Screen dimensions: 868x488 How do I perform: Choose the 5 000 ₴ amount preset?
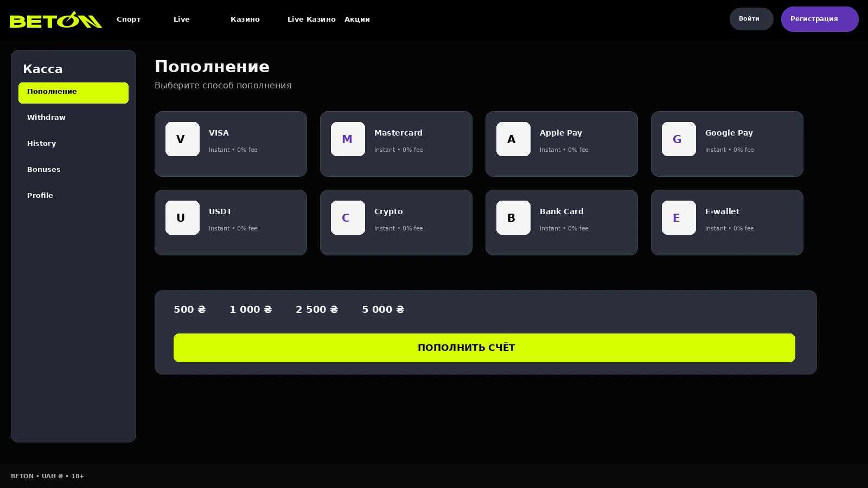coord(383,310)
